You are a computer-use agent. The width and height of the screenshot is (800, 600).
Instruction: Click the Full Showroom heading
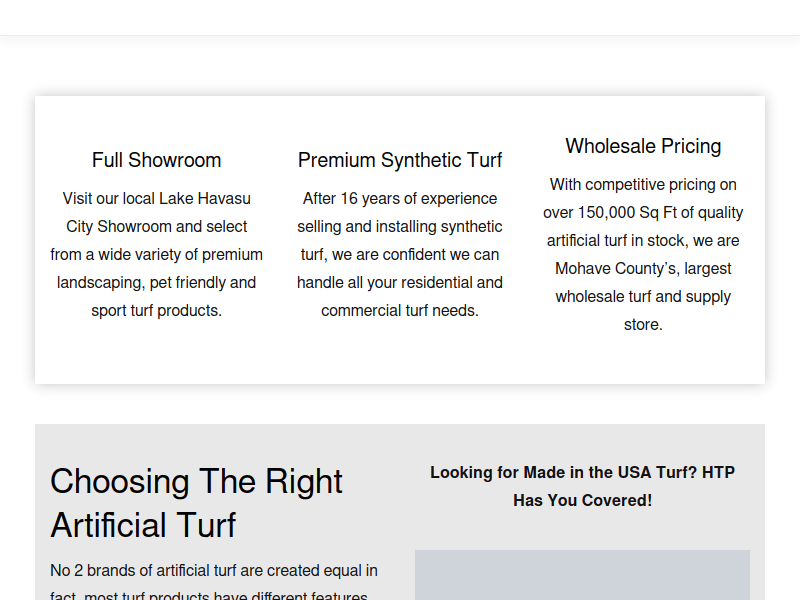point(157,160)
